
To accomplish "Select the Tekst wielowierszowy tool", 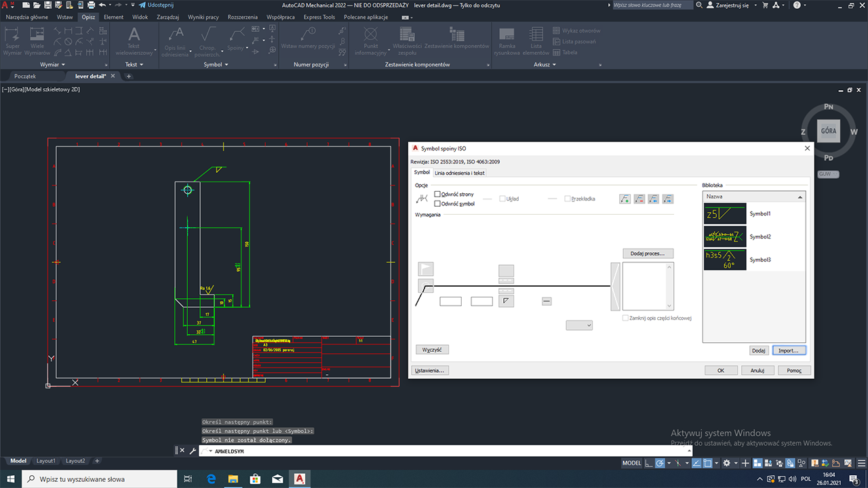I will pyautogui.click(x=134, y=41).
